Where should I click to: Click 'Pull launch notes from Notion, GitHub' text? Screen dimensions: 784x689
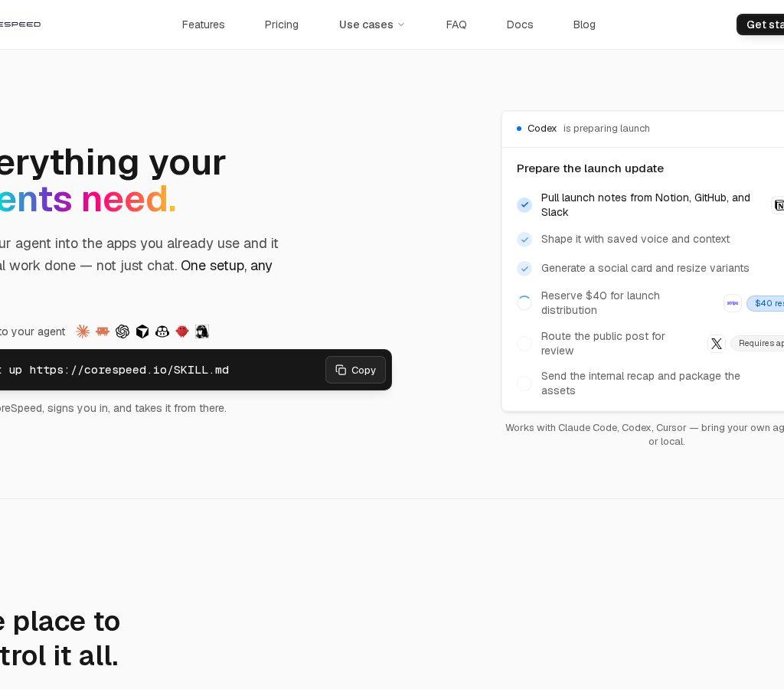pyautogui.click(x=645, y=205)
